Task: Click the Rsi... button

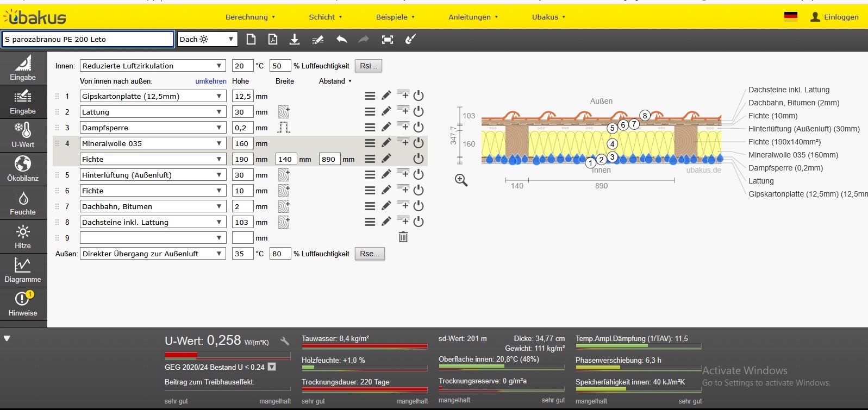Action: point(368,66)
